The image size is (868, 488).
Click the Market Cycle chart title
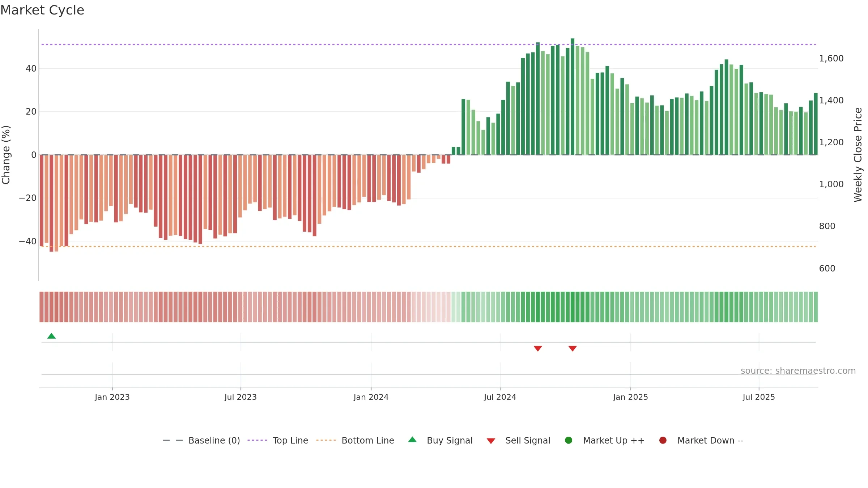(x=42, y=10)
